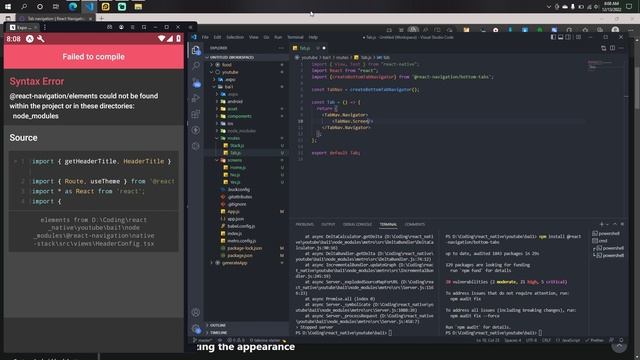Open App.js in the Explorer

click(233, 212)
